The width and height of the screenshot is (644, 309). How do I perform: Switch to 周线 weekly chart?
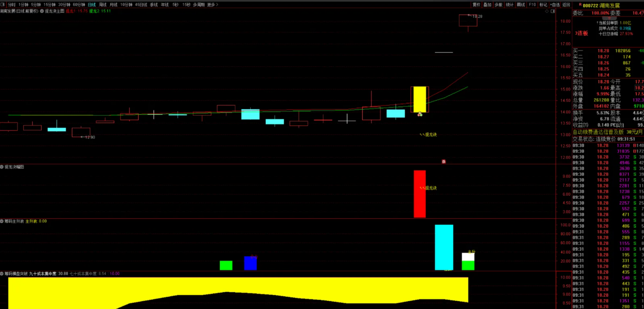103,5
